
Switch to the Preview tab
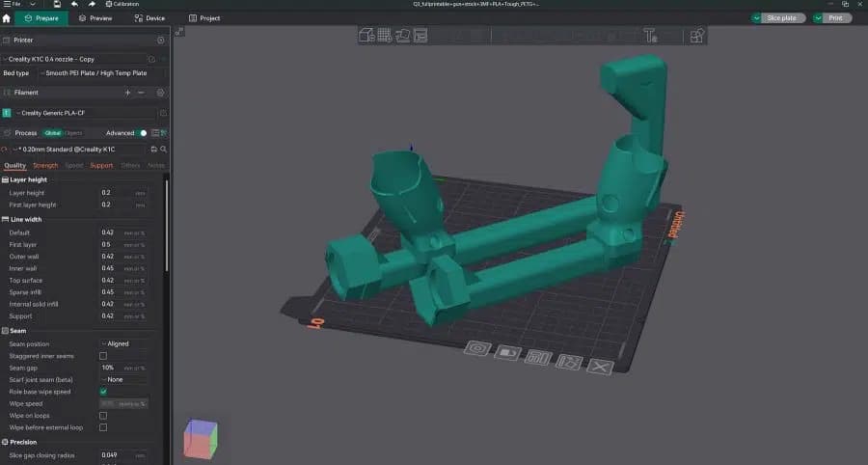click(95, 18)
